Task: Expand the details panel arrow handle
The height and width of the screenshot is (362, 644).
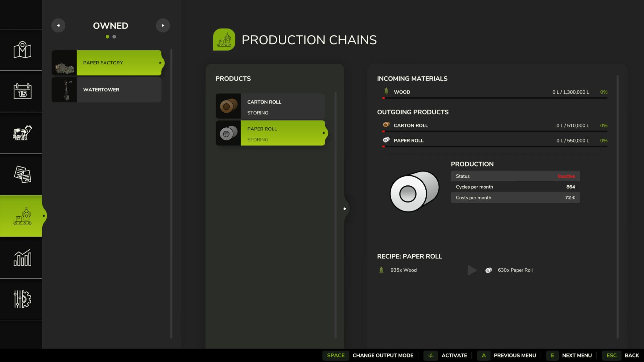Action: tap(345, 209)
